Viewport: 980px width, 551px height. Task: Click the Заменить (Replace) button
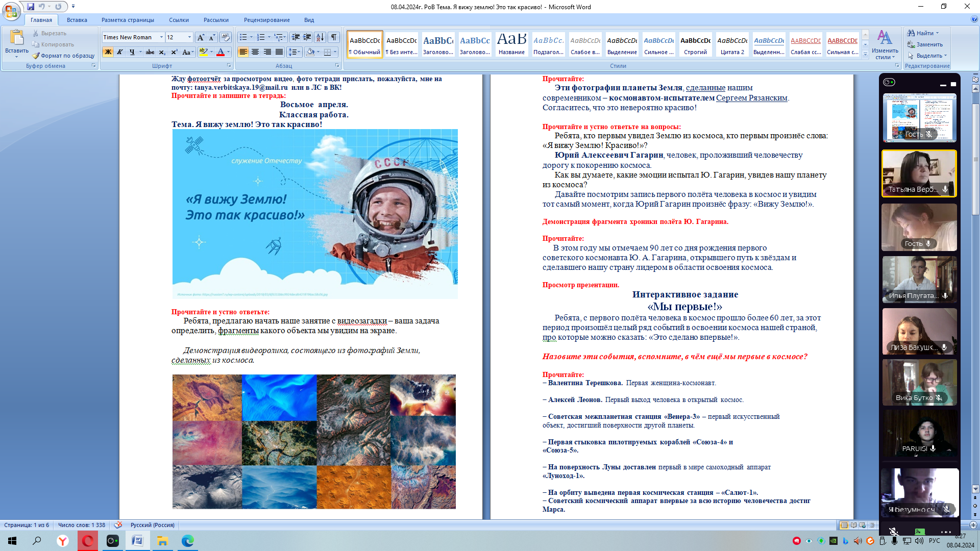coord(925,44)
